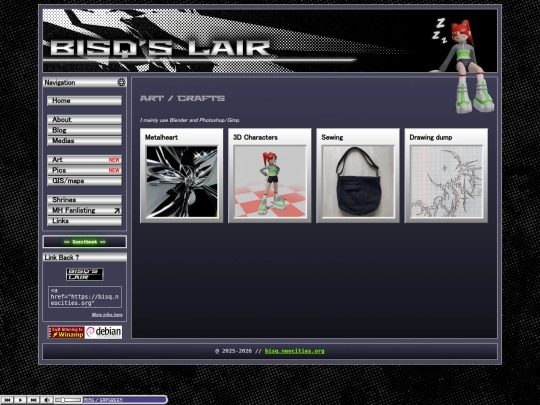
Task: Open the Medias section
Action: coord(84,141)
